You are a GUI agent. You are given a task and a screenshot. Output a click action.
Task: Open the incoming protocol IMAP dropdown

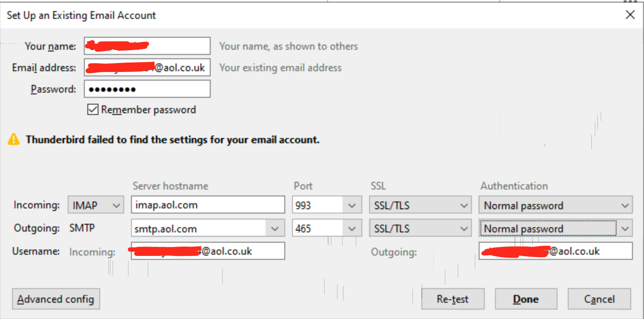pos(95,205)
